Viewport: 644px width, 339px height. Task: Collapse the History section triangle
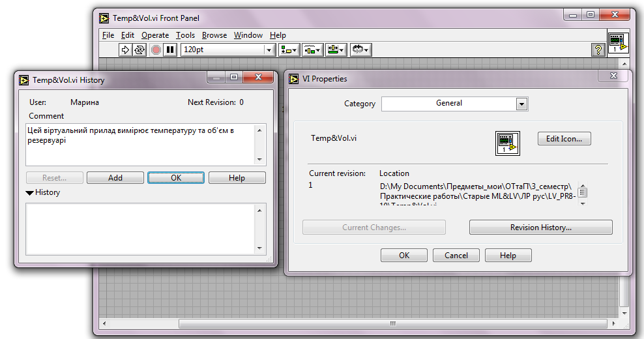[29, 193]
